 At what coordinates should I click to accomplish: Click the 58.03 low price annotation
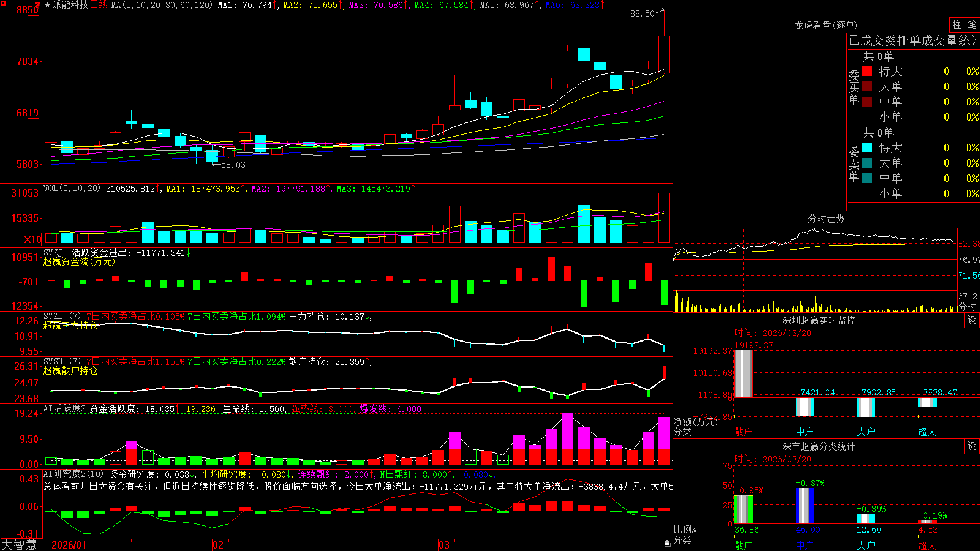pos(233,165)
